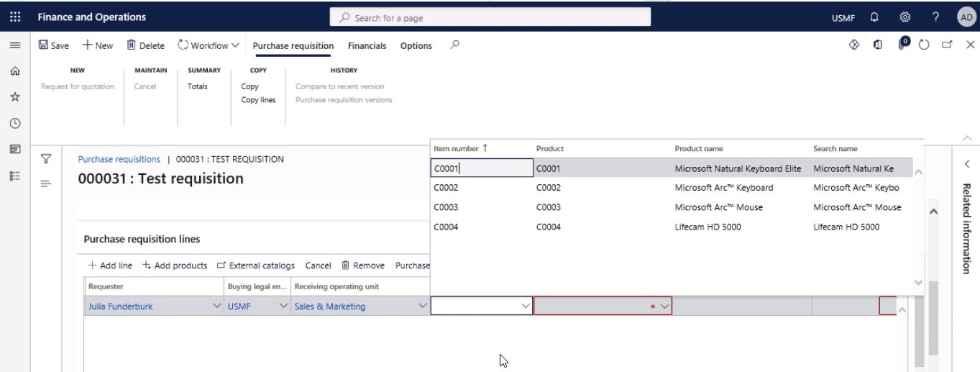Click the action pane search magnifier icon
The height and width of the screenshot is (372, 980).
click(x=454, y=45)
